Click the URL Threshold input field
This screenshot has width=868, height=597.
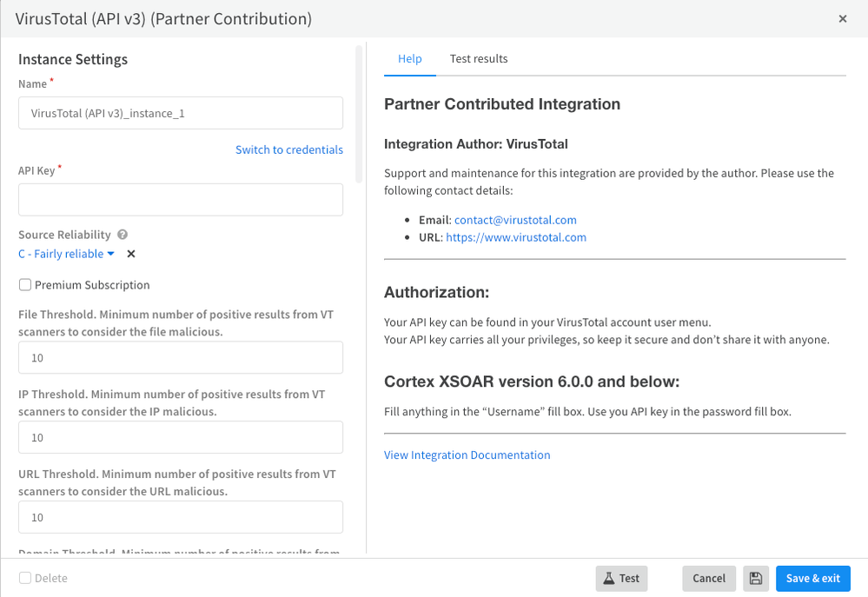coord(181,517)
